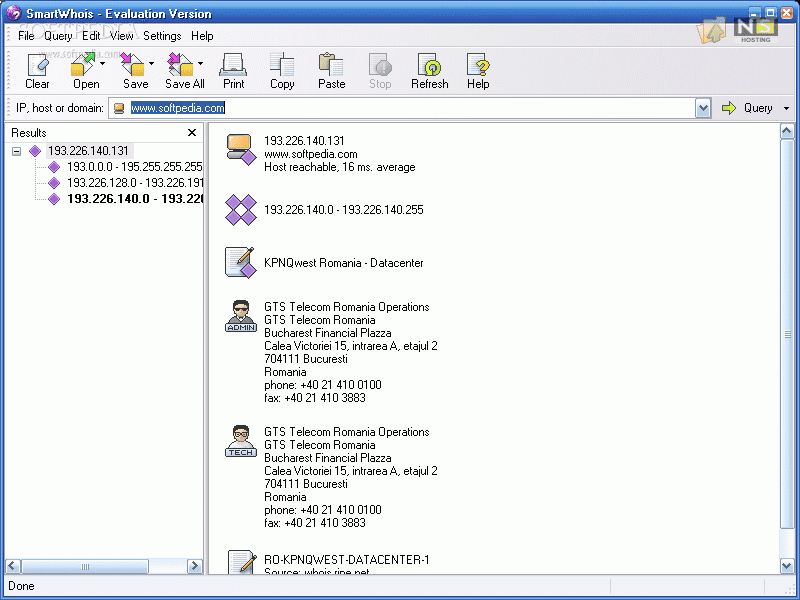Image resolution: width=800 pixels, height=600 pixels.
Task: Click 'Host reachable, 16 ms. average' text
Action: [339, 167]
